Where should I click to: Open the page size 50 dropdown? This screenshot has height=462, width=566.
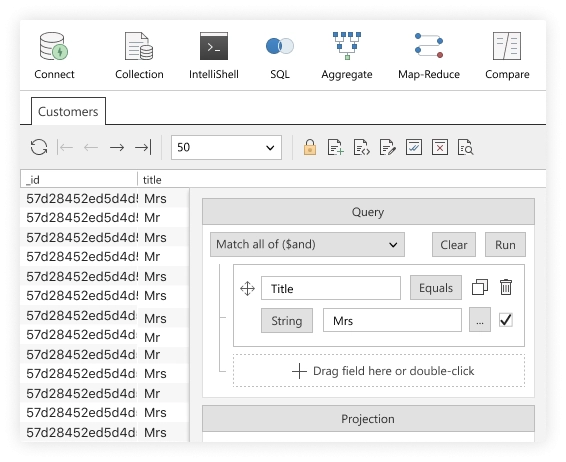226,147
